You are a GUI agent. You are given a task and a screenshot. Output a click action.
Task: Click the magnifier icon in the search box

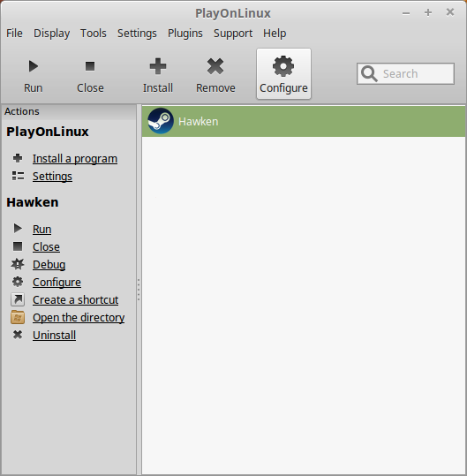coord(369,74)
